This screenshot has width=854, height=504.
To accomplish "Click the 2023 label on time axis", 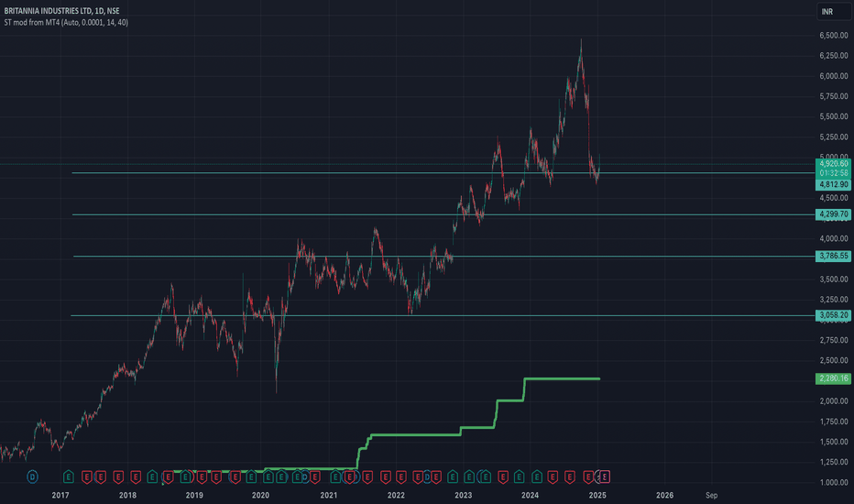I will click(463, 495).
